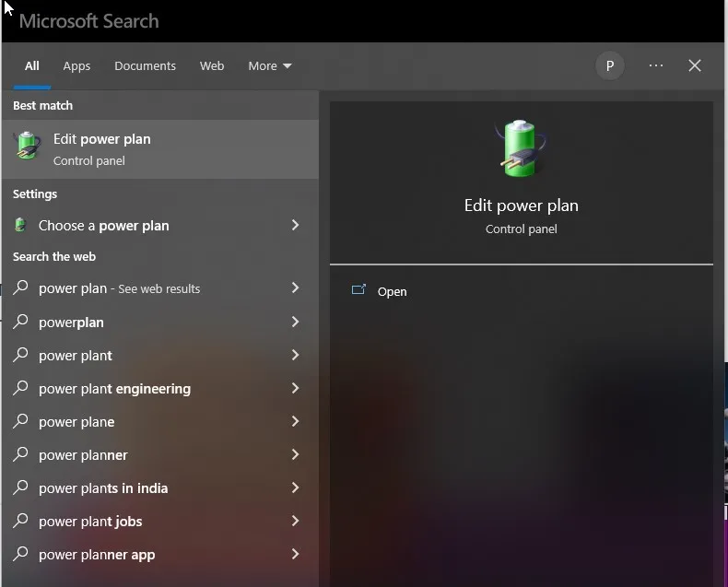Click search icon next to 'power plan' web result
The height and width of the screenshot is (587, 728).
click(20, 288)
